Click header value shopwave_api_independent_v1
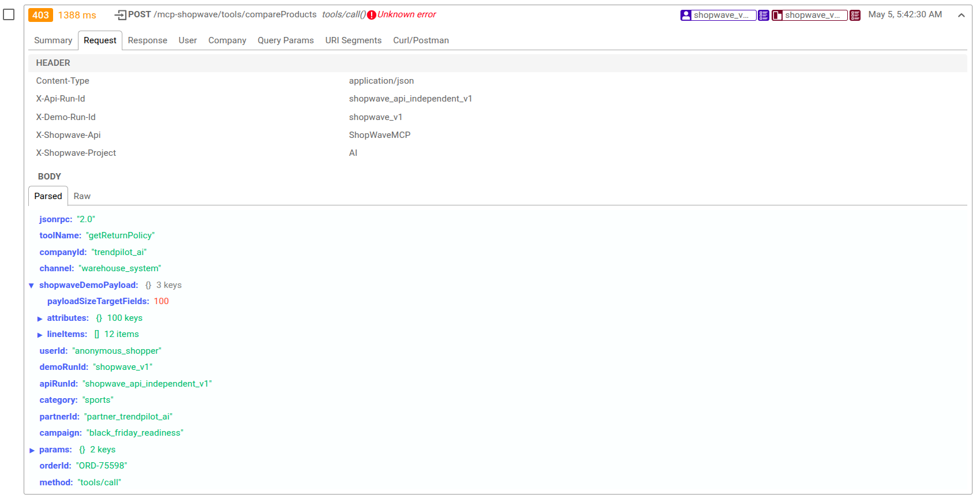980x498 pixels. click(410, 99)
